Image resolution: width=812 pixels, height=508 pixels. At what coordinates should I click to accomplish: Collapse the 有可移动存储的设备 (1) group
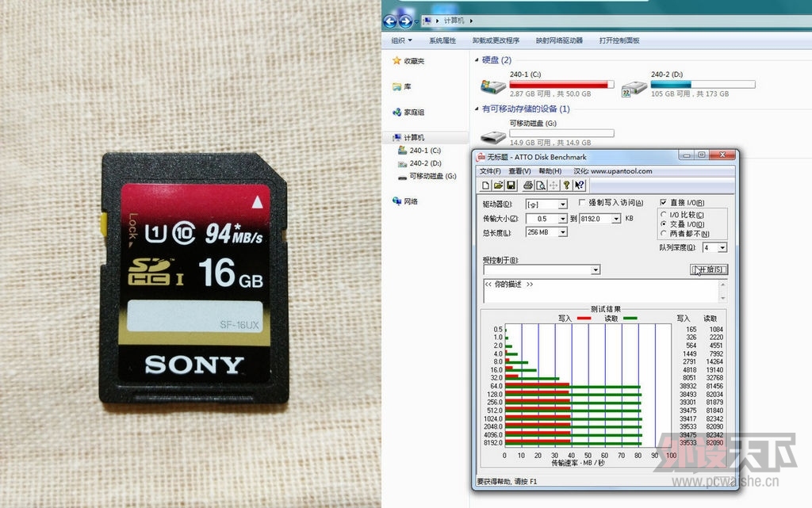[x=477, y=109]
